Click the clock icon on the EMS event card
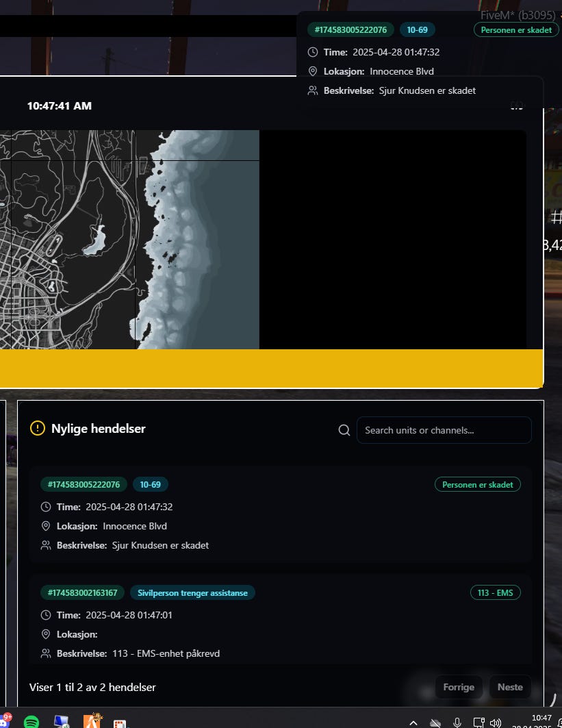The height and width of the screenshot is (728, 562). (45, 615)
